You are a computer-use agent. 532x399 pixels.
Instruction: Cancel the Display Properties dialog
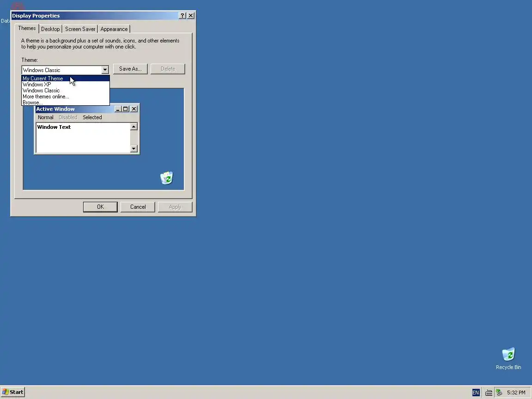point(138,207)
